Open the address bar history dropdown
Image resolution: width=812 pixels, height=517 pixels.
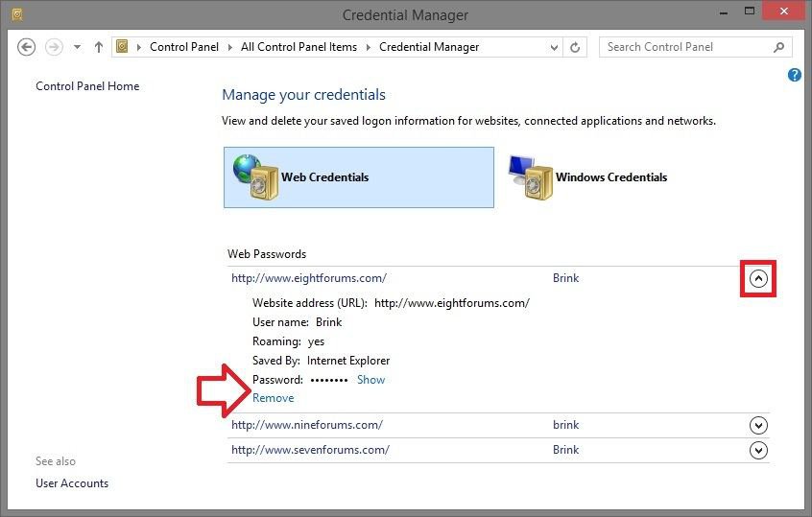555,47
